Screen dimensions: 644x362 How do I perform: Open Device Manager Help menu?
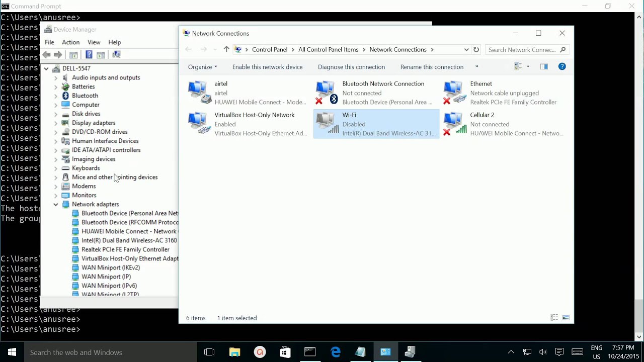point(114,42)
